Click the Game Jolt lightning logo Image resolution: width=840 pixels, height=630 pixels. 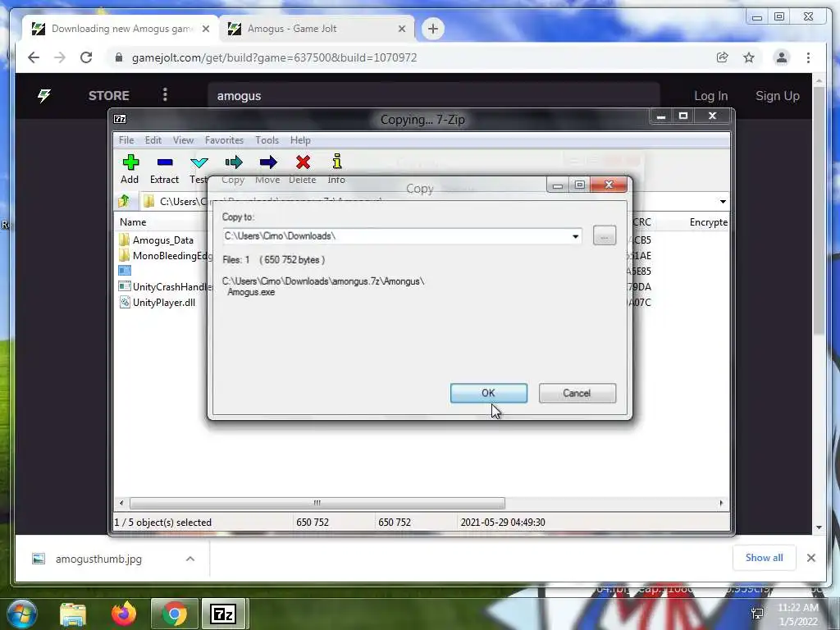coord(44,95)
